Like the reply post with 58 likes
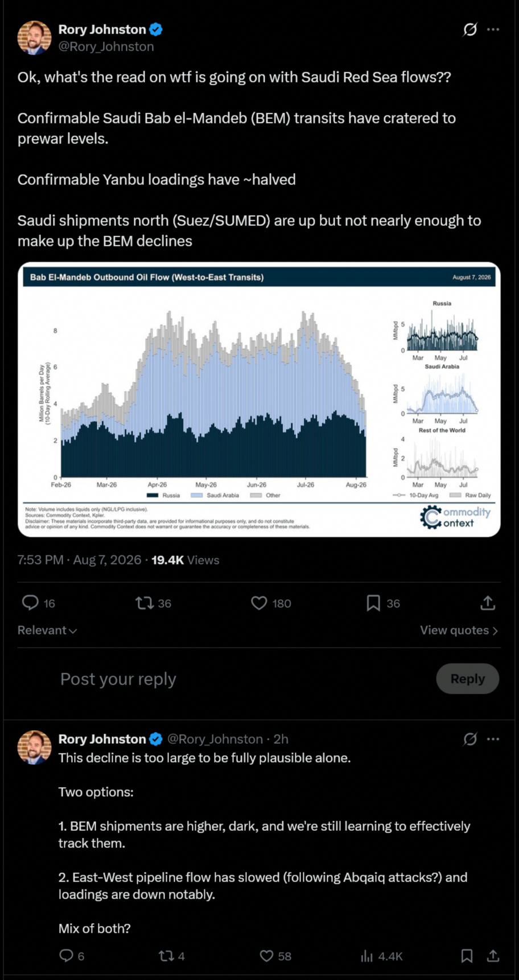 pos(266,956)
